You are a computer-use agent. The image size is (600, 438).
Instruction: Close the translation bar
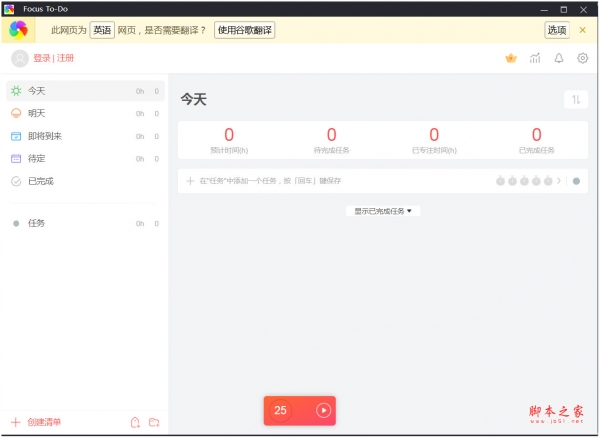[x=582, y=30]
